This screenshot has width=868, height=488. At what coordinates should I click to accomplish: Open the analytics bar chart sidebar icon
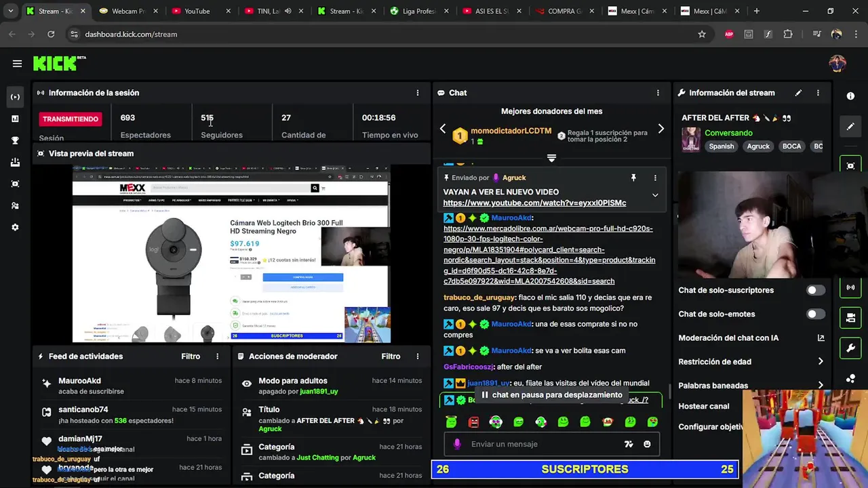[15, 119]
